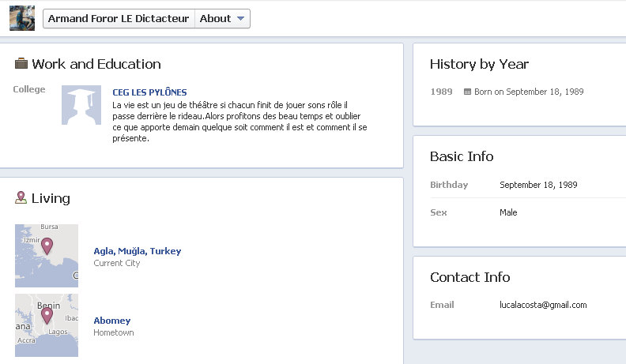
Task: Open the Agla, Muğla map thumbnail
Action: pyautogui.click(x=47, y=255)
